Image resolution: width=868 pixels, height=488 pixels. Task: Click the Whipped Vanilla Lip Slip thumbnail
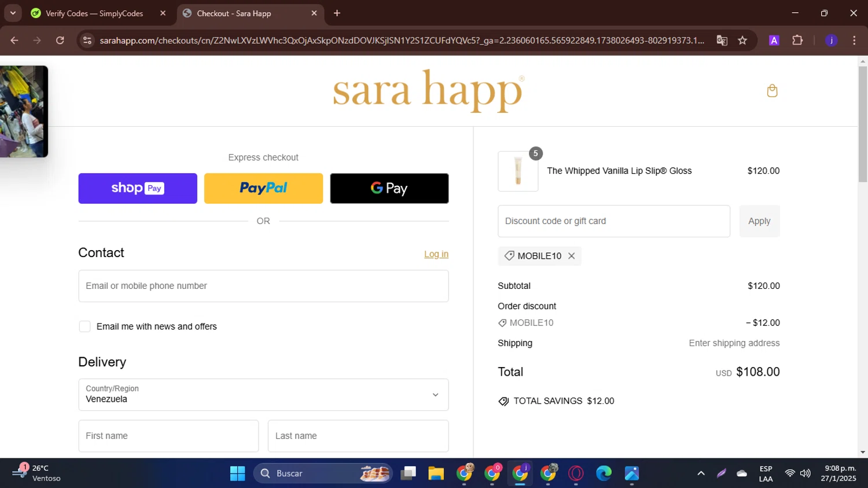point(518,171)
